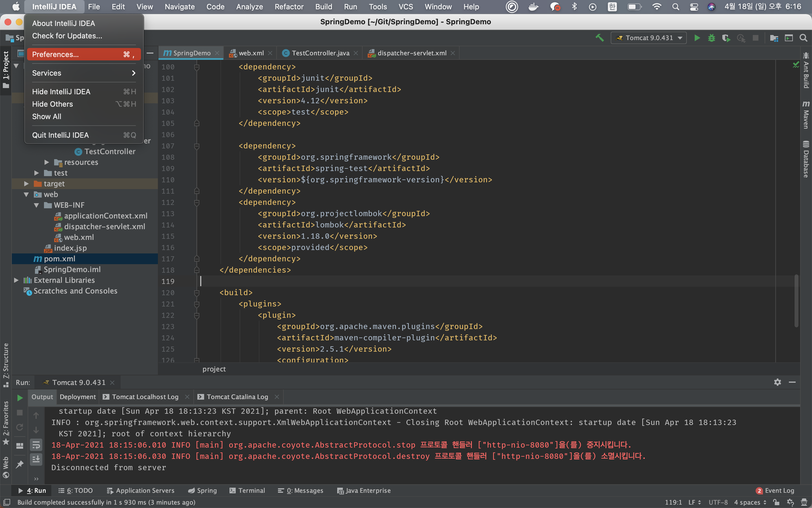Image resolution: width=812 pixels, height=508 pixels.
Task: Choose Preferences... from the IntelliJ IDEA menu
Action: point(83,54)
